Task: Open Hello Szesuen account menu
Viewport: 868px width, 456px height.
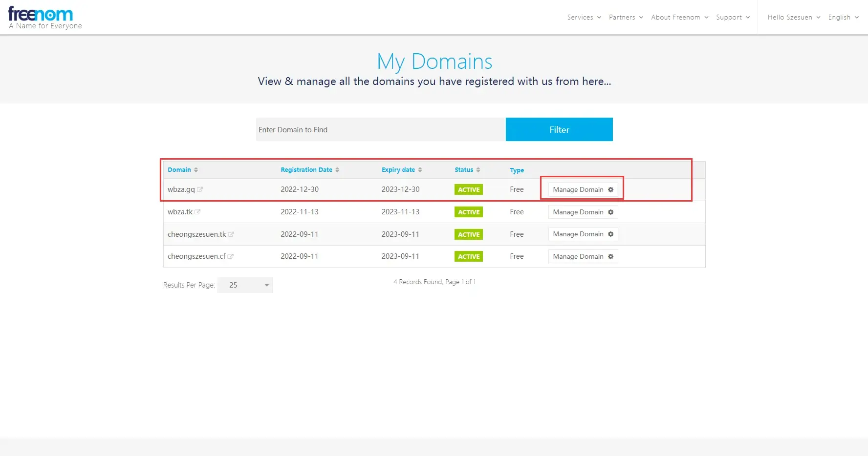Action: (794, 17)
